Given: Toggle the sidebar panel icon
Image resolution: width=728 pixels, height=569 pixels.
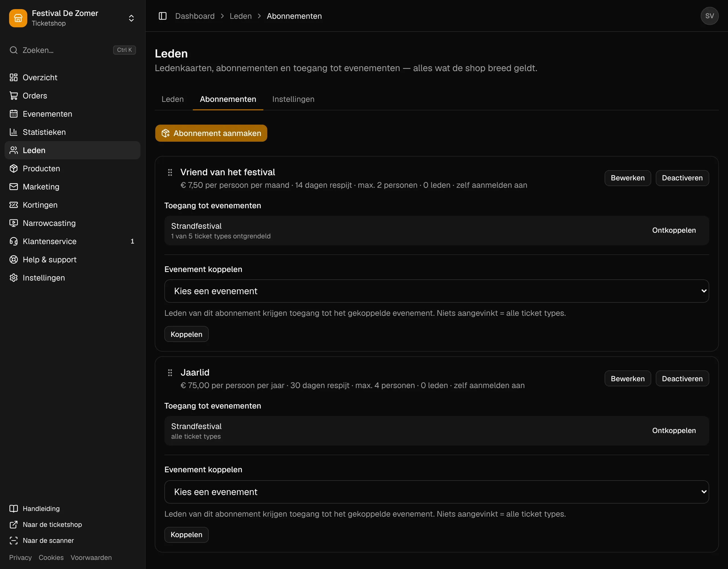Looking at the screenshot, I should (162, 16).
